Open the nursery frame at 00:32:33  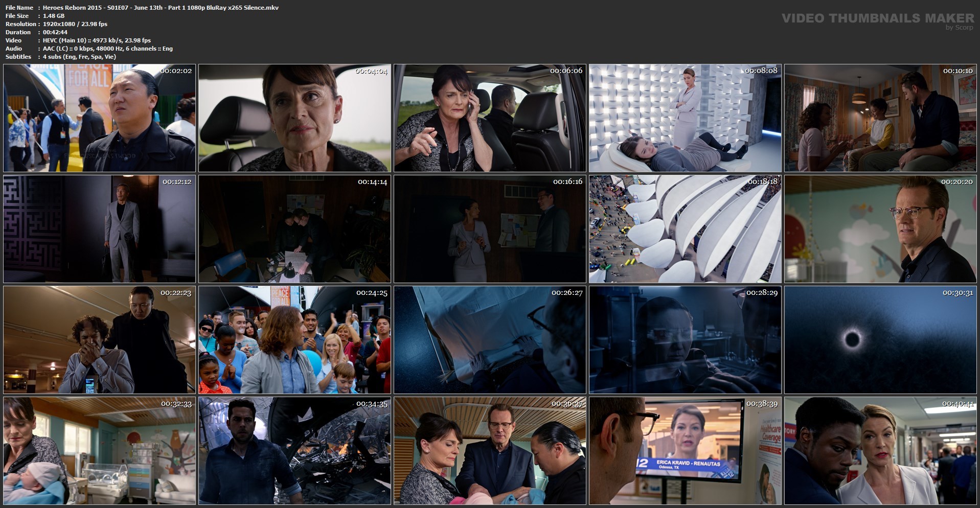pyautogui.click(x=99, y=451)
